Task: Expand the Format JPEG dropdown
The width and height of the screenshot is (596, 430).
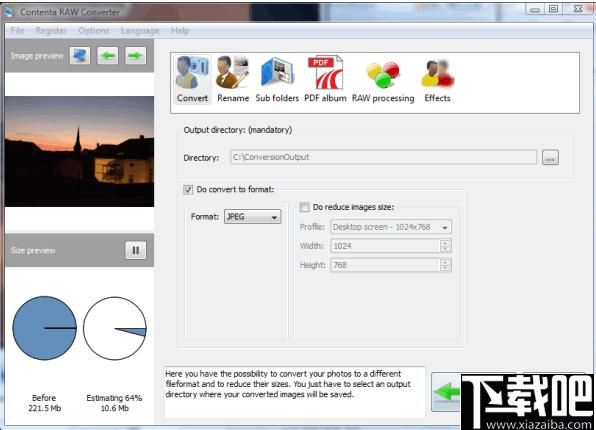Action: 253,217
